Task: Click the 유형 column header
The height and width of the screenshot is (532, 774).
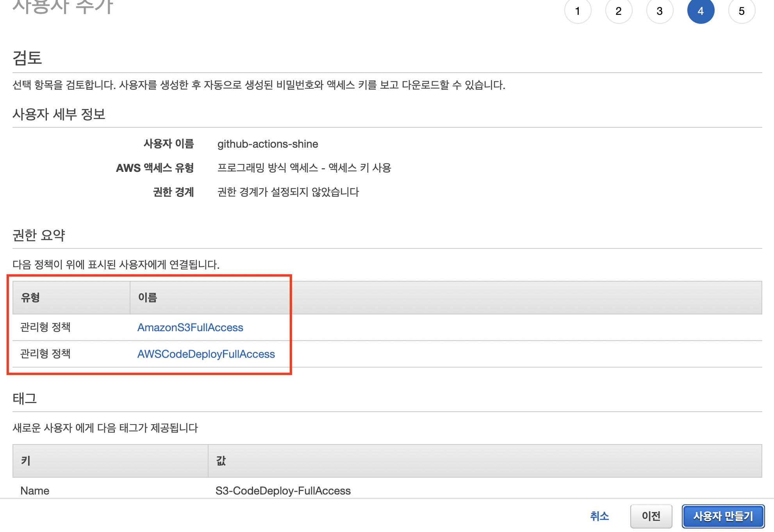Action: [x=30, y=298]
